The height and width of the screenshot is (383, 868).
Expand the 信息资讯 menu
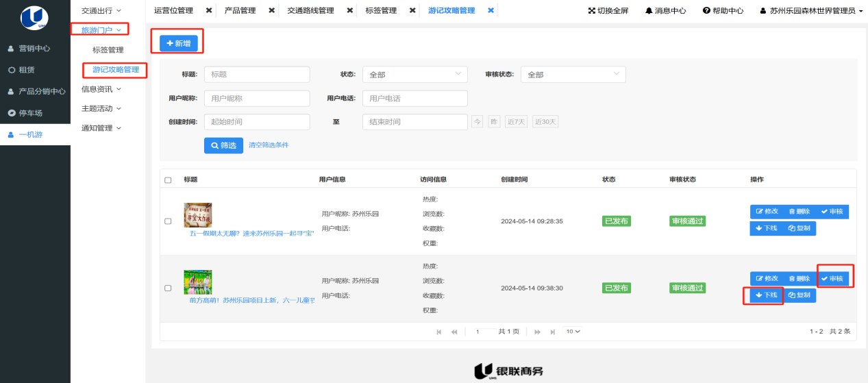101,89
